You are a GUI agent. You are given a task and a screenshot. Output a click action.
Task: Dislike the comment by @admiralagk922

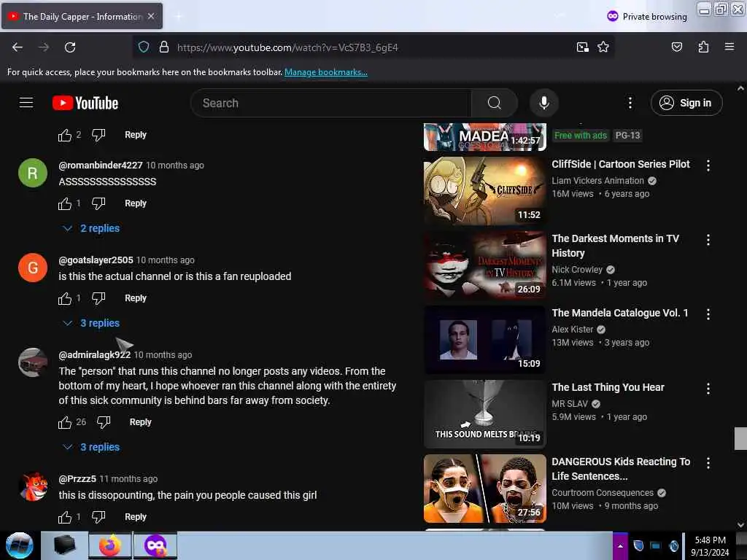[x=104, y=422]
